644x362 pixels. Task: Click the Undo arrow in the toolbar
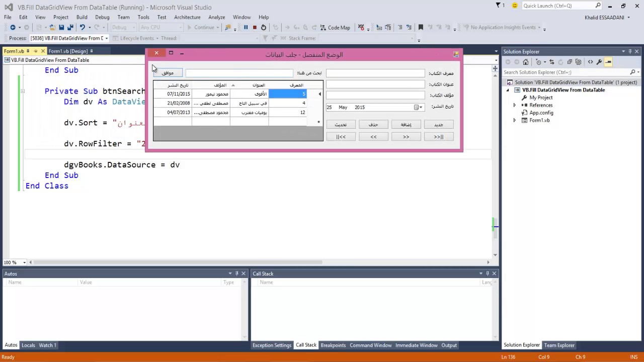coord(82,28)
